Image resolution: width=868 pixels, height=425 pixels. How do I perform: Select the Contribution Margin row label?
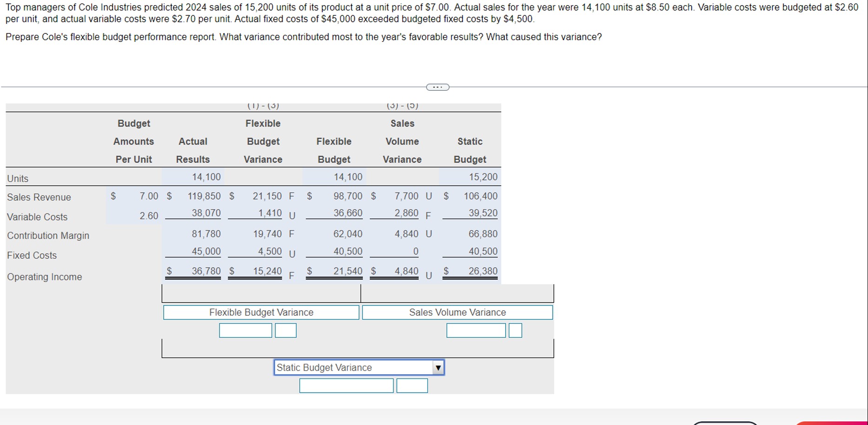point(48,236)
